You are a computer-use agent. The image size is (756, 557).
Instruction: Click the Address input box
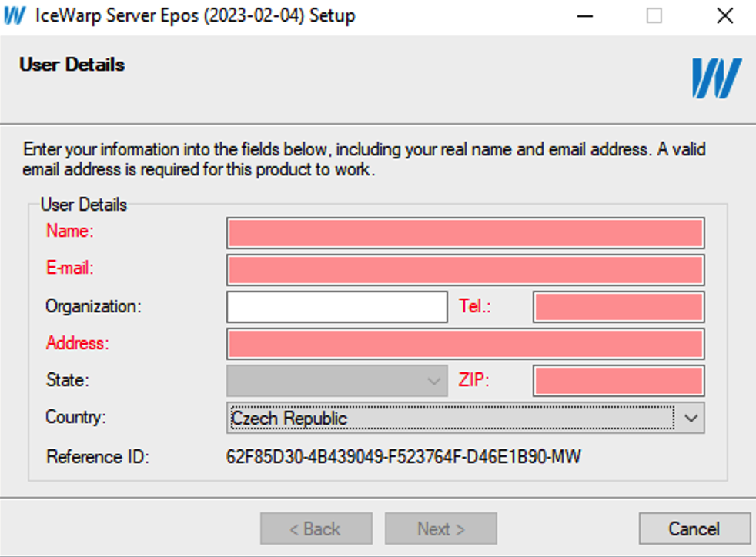(465, 344)
